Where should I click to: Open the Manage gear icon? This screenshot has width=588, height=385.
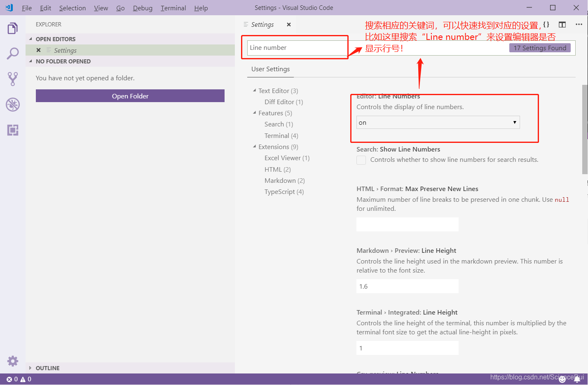13,361
